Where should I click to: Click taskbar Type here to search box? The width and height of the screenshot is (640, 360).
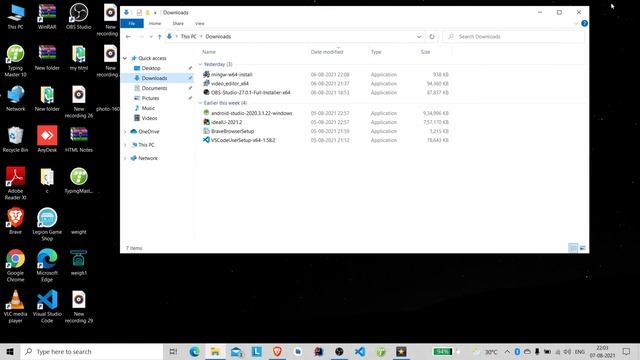(91, 351)
